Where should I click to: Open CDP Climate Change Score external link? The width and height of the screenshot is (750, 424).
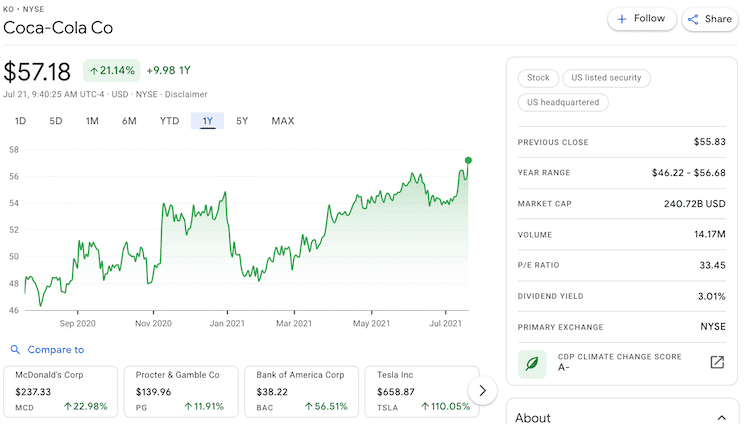click(717, 362)
